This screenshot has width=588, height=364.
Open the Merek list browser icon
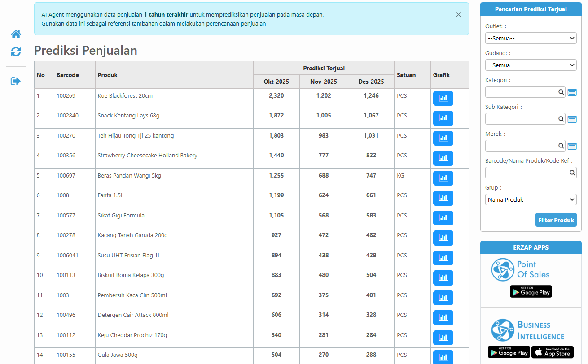(x=572, y=146)
